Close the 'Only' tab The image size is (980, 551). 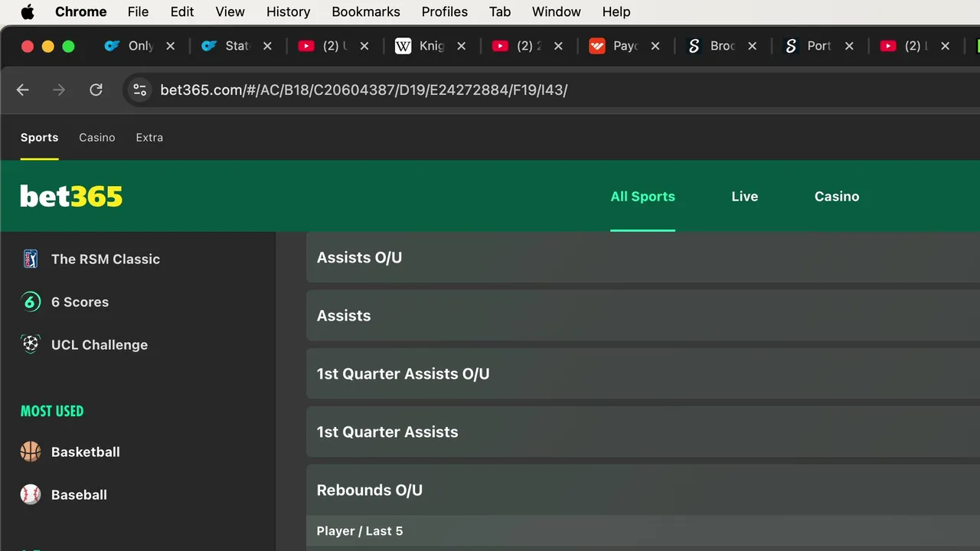pyautogui.click(x=170, y=46)
